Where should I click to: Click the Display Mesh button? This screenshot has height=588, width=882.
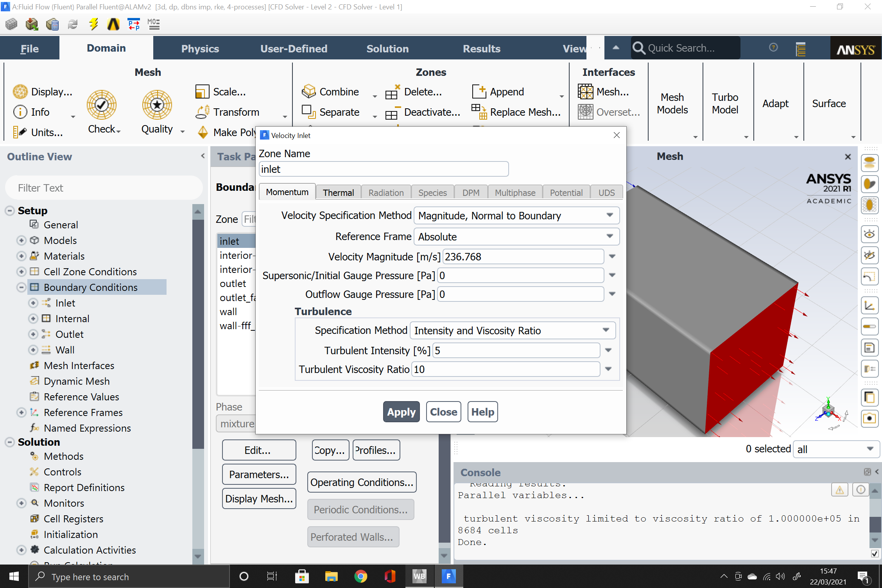[259, 498]
